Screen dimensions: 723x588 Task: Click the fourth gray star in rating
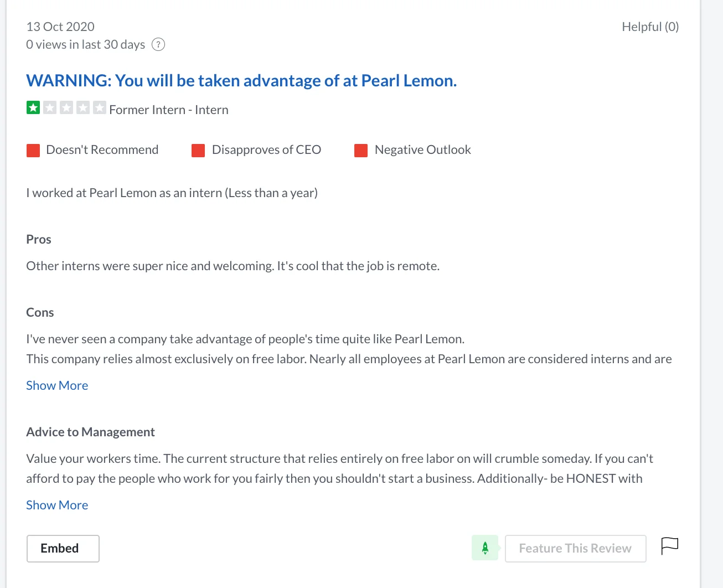83,107
